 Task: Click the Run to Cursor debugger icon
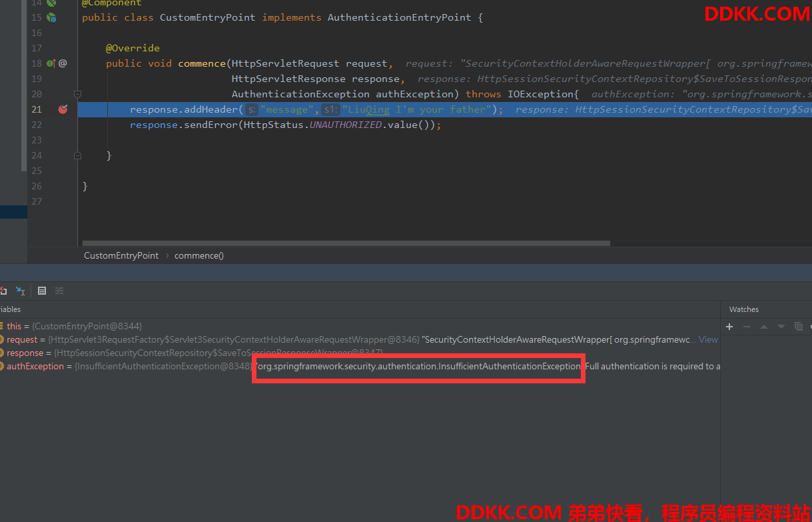21,291
